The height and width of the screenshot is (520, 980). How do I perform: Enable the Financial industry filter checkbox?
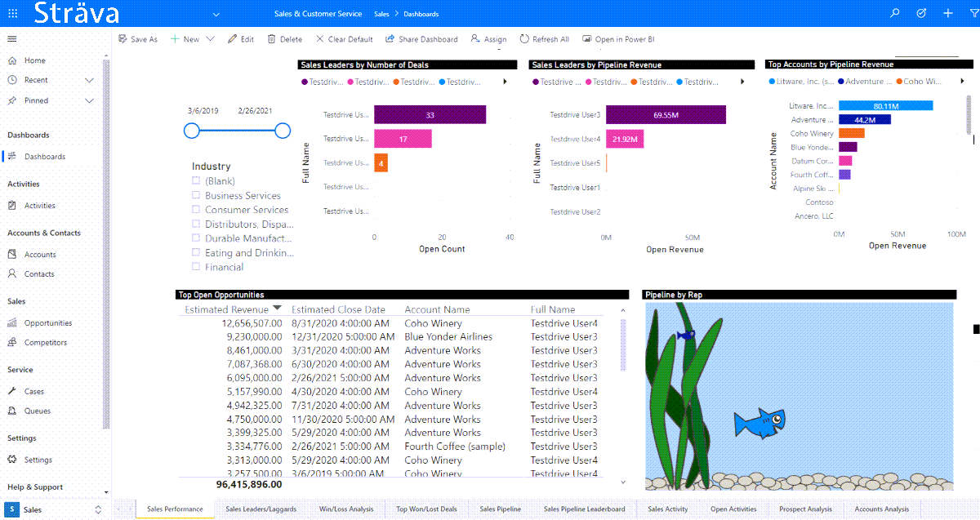click(196, 267)
